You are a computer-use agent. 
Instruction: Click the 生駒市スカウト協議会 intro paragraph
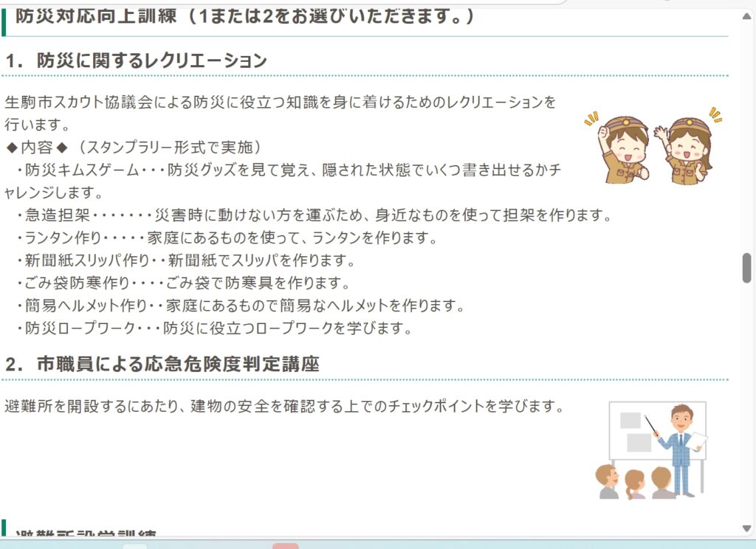(x=280, y=114)
